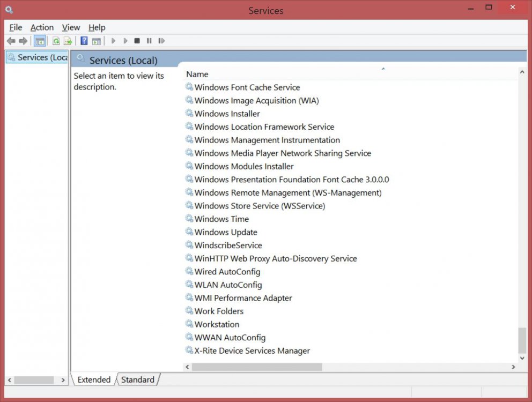
Task: Click the Restart Service icon
Action: pos(161,41)
